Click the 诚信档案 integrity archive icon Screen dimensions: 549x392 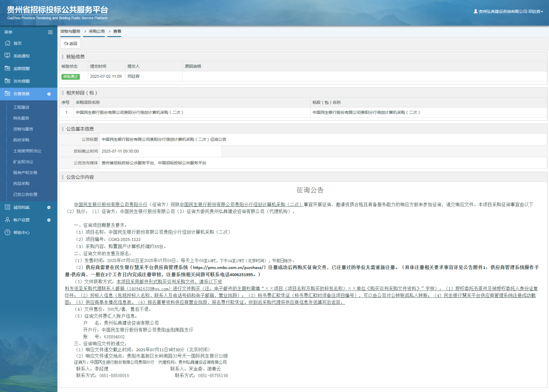[x=7, y=207]
